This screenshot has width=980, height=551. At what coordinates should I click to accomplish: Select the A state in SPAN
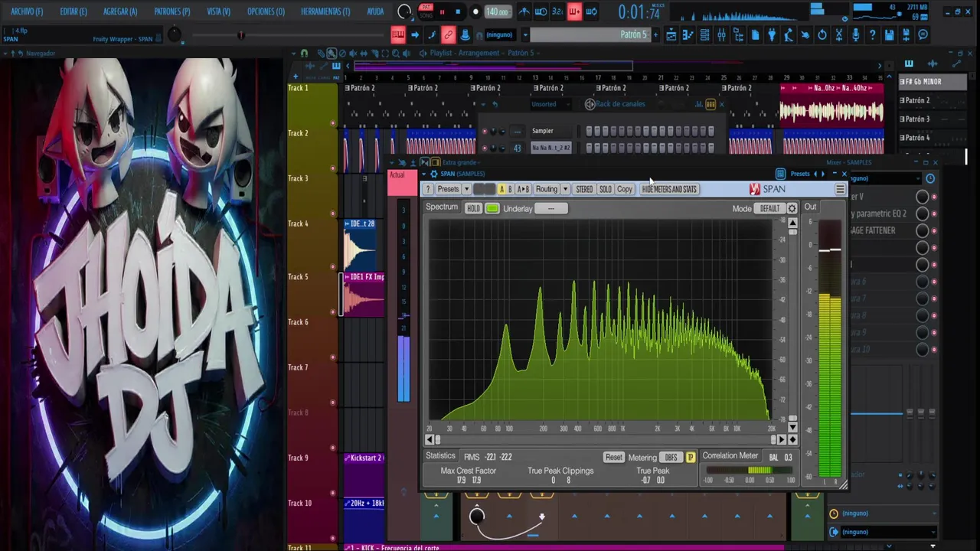pos(501,189)
